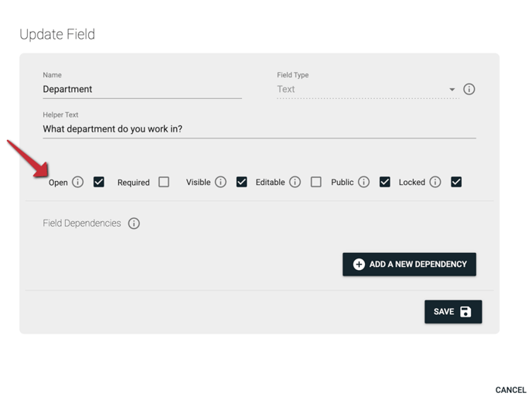Enable the Required checkbox

click(x=164, y=182)
